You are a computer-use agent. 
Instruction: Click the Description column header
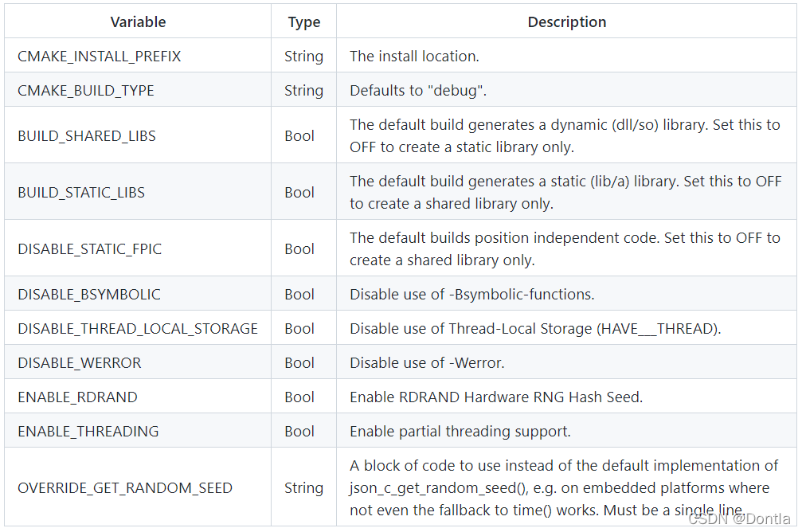566,22
